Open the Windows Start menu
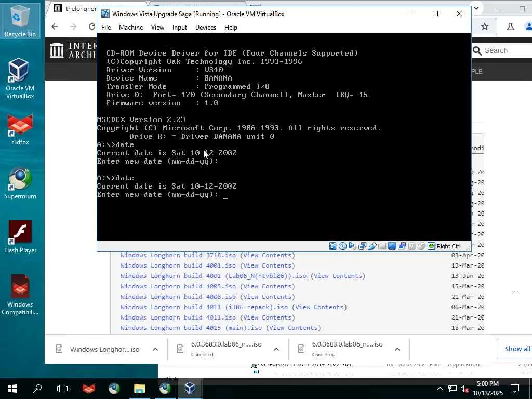This screenshot has width=532, height=399. pos(12,389)
